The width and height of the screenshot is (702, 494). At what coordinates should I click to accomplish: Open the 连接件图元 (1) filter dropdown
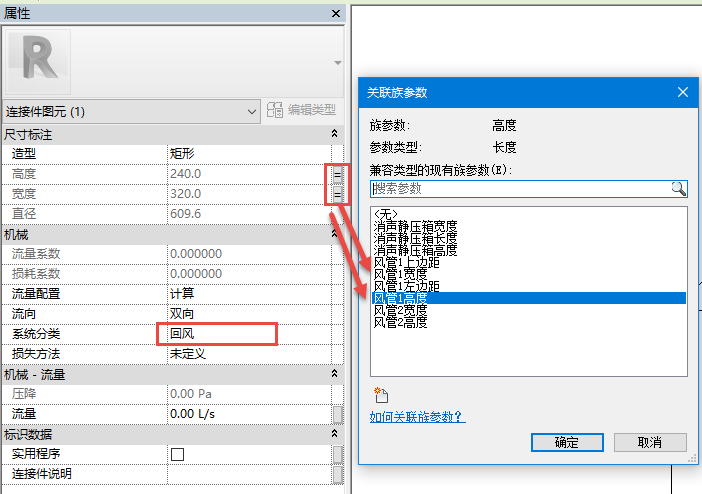pyautogui.click(x=132, y=112)
